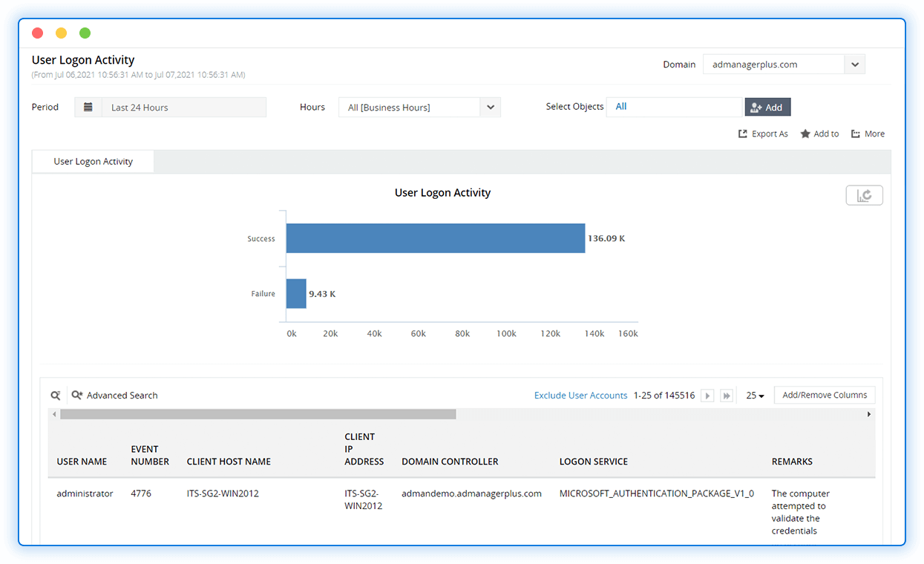Click the Exclude User Accounts link
924x564 pixels.
pyautogui.click(x=580, y=395)
